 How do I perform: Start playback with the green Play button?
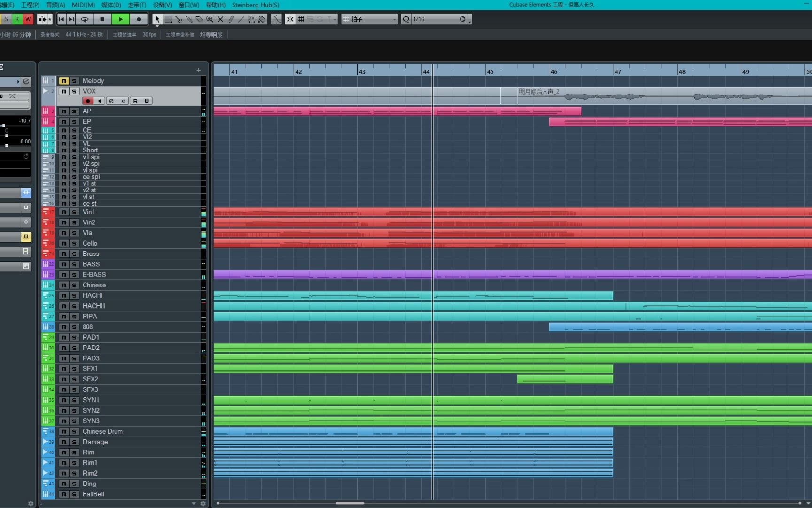point(120,19)
